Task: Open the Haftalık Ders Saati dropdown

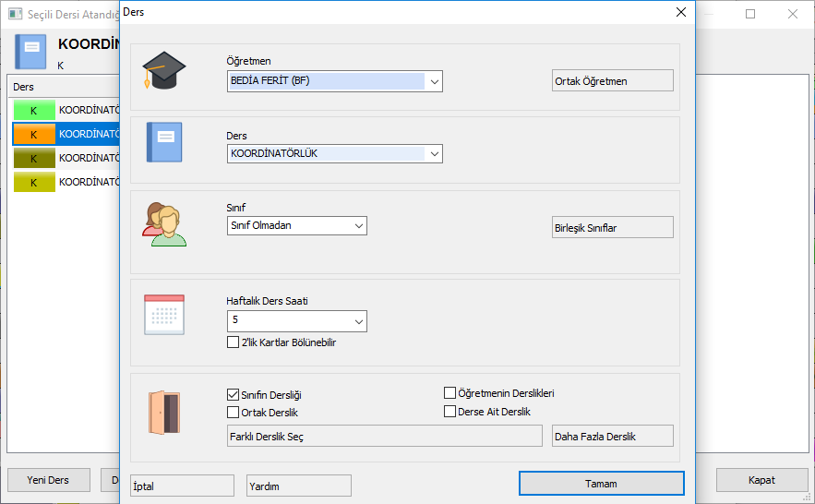Action: (x=358, y=321)
